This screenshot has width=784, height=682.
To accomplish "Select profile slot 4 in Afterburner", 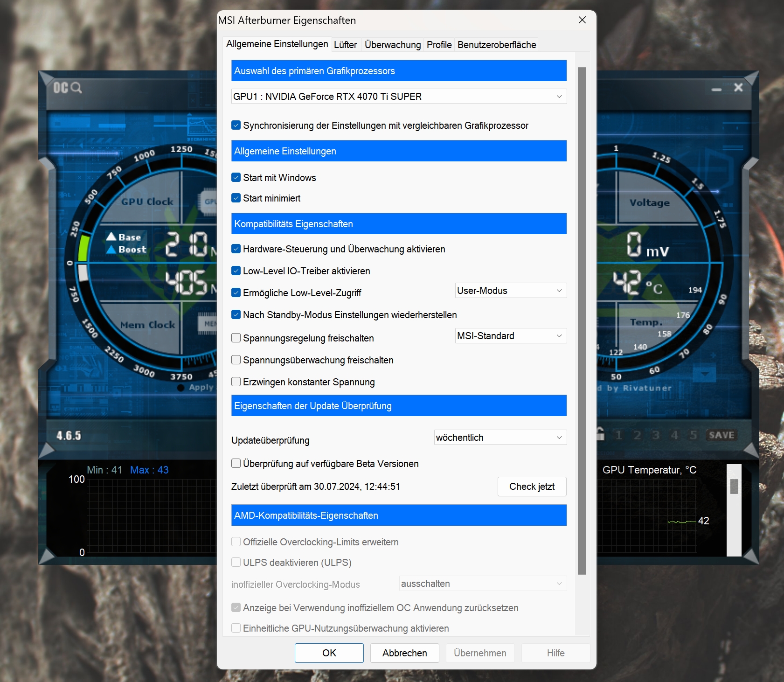I will [x=674, y=435].
